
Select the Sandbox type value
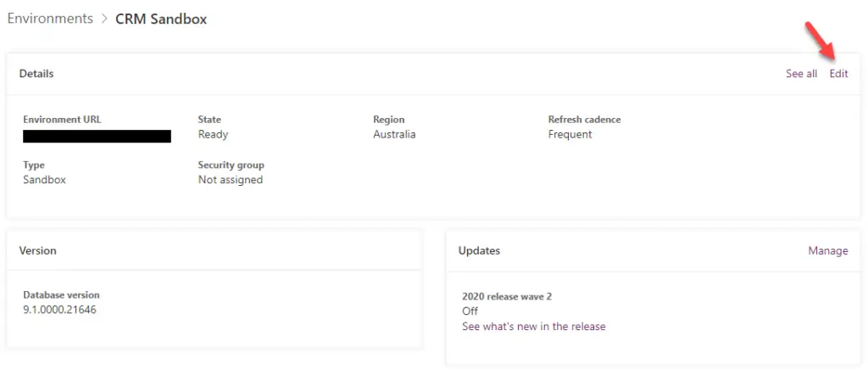[x=44, y=180]
